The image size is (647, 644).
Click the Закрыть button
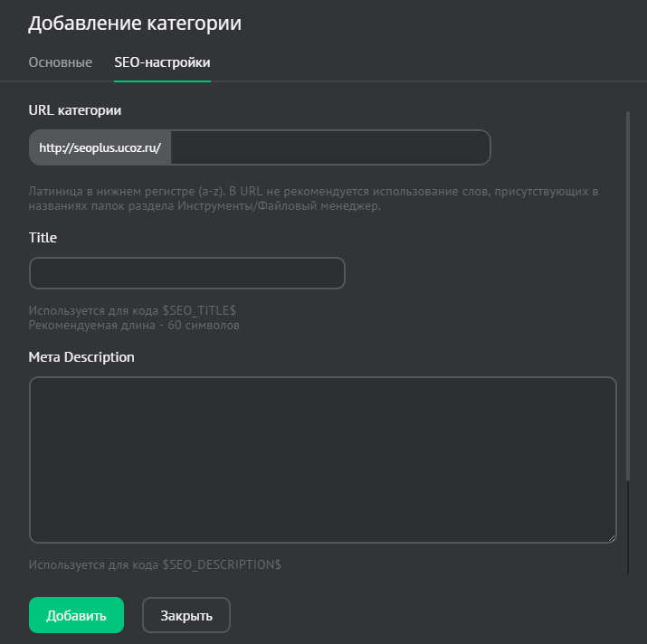(186, 616)
